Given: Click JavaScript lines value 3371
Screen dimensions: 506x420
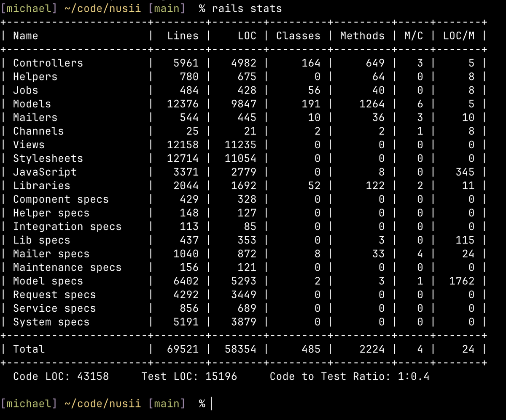Looking at the screenshot, I should click(186, 172).
